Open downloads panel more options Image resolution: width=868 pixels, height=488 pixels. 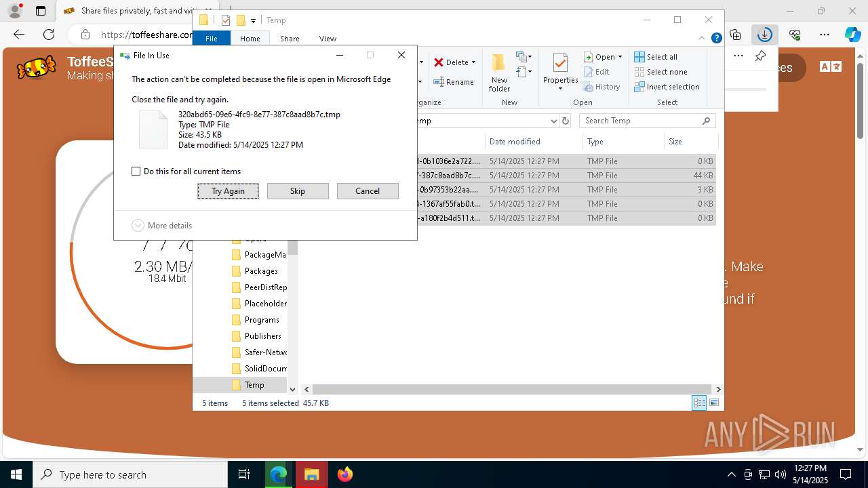pos(738,56)
